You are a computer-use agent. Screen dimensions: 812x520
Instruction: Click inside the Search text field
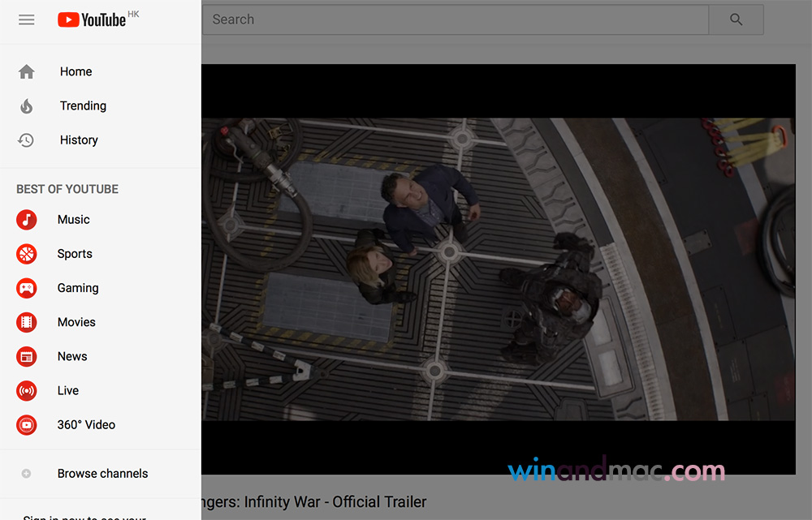coord(455,20)
